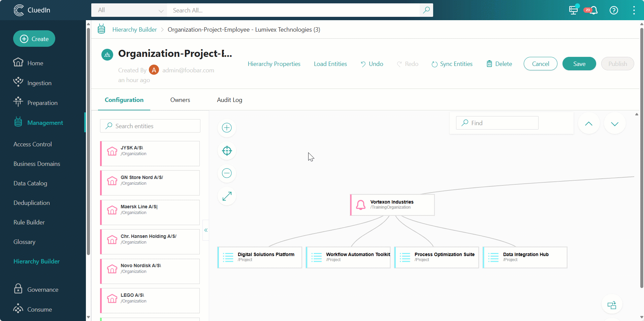The height and width of the screenshot is (321, 644).
Task: Select the Process Optimization Suite project node
Action: [437, 257]
